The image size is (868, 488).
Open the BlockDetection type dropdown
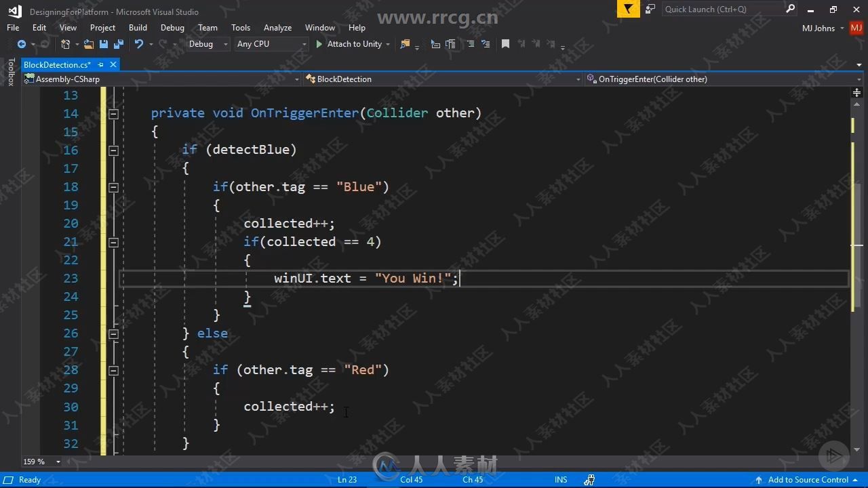pyautogui.click(x=443, y=79)
